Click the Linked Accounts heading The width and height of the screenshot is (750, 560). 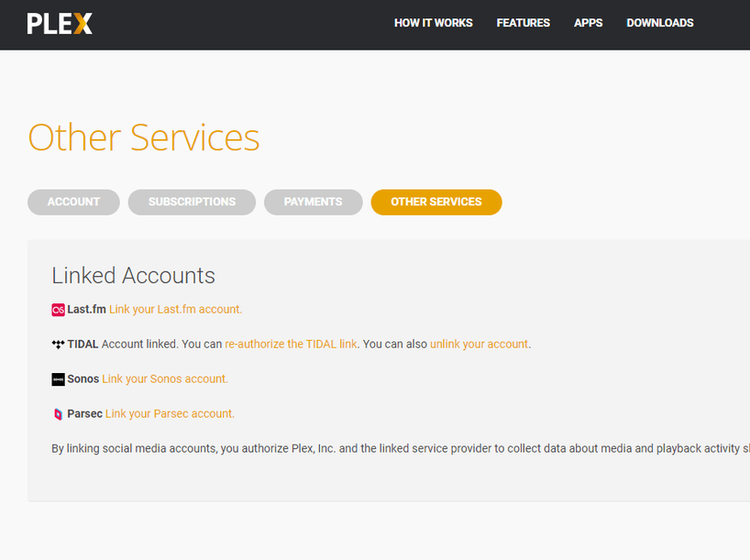(x=134, y=276)
